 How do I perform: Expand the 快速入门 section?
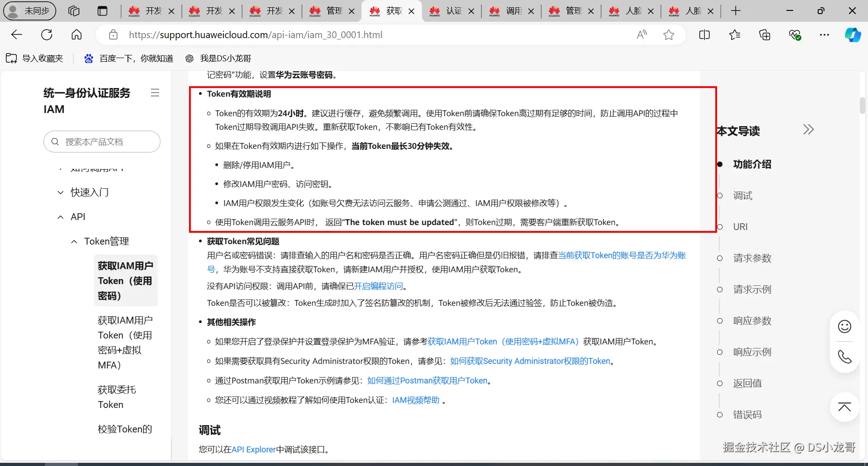pyautogui.click(x=89, y=192)
